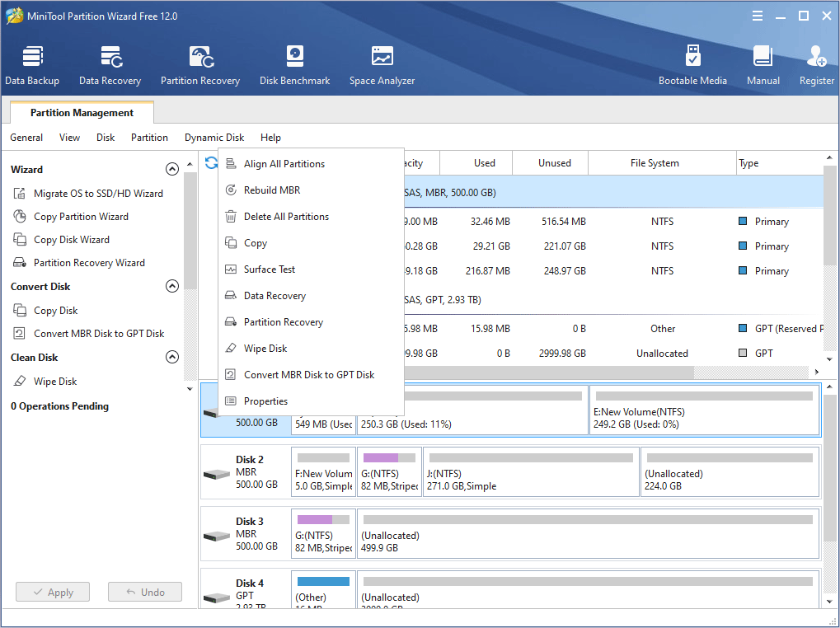Click the Undo button

[144, 592]
